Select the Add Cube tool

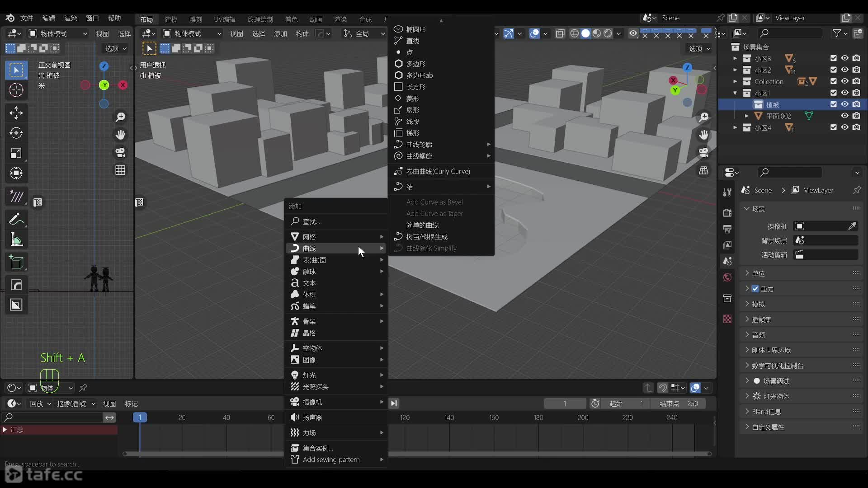coord(16,262)
